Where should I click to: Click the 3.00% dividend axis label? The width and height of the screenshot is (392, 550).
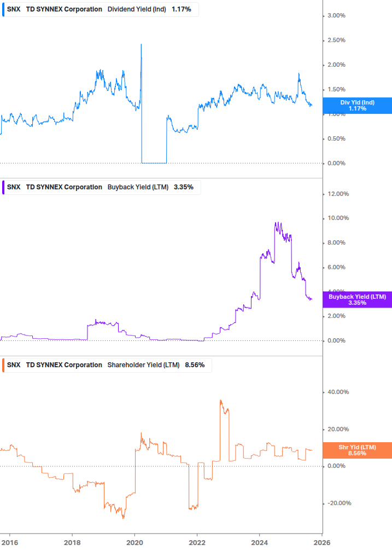click(x=336, y=15)
